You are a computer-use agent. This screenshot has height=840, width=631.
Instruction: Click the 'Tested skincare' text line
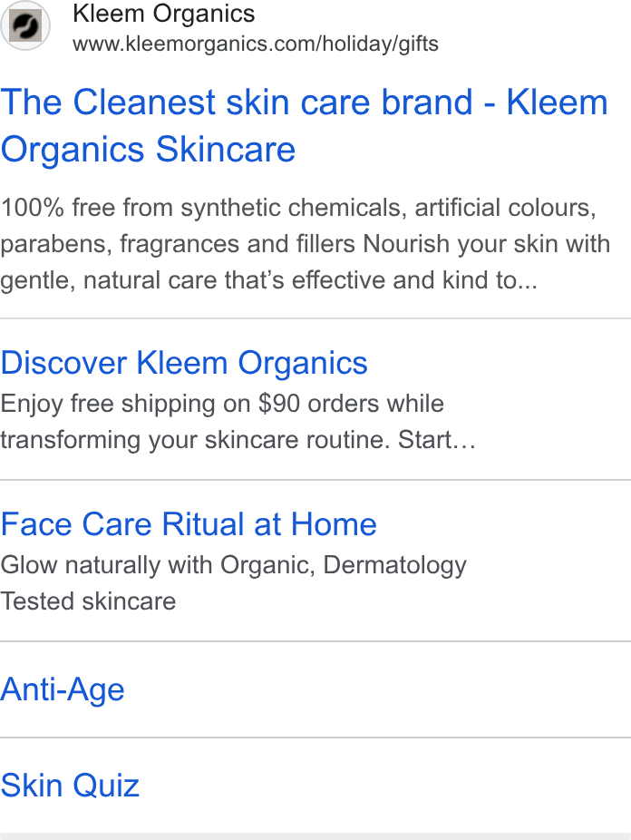coord(88,601)
